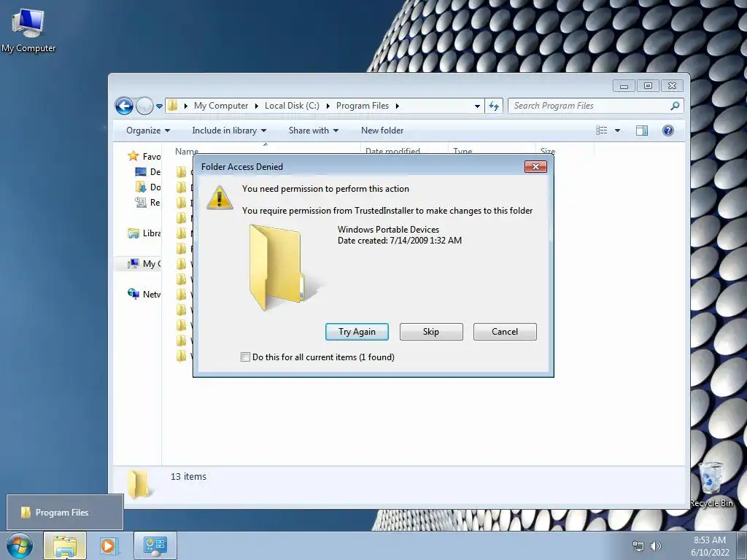The image size is (747, 560).
Task: Open the volume speaker tray icon
Action: click(x=656, y=546)
